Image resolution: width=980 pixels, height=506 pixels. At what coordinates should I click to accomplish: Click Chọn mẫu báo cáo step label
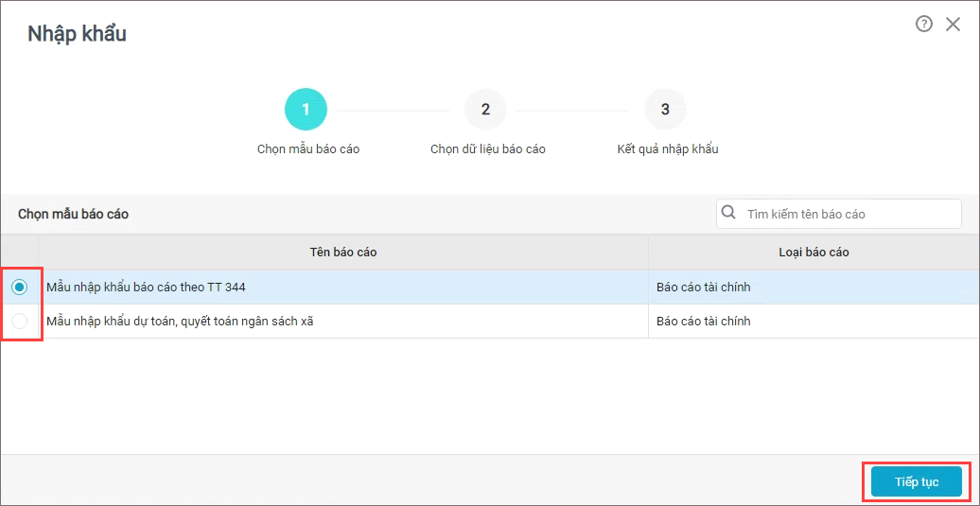pyautogui.click(x=308, y=150)
